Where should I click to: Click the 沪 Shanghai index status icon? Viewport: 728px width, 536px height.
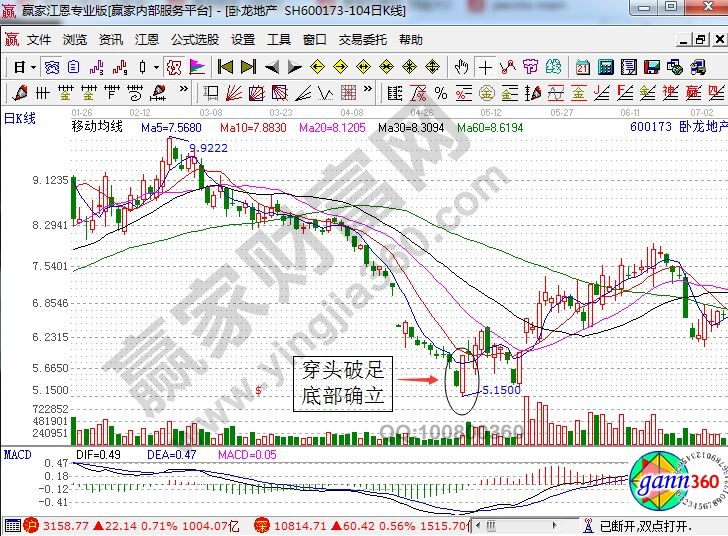pyautogui.click(x=31, y=525)
